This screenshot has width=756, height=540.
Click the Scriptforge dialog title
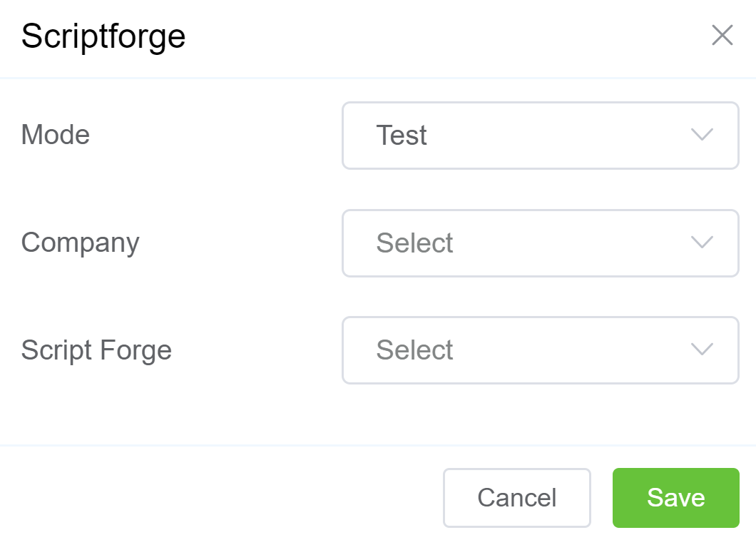[x=103, y=36]
